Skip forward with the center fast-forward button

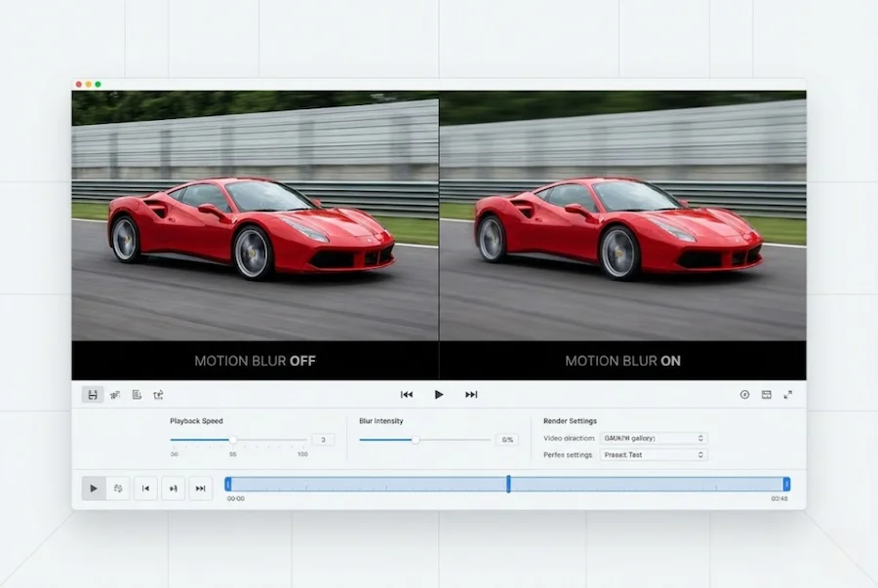(471, 395)
